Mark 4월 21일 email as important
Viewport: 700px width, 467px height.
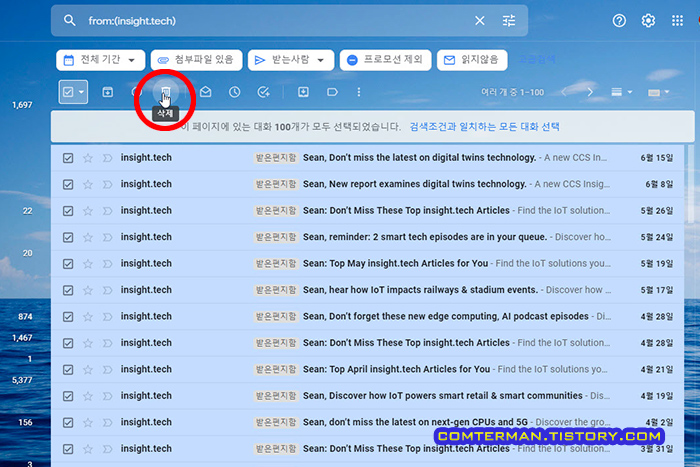pyautogui.click(x=107, y=370)
